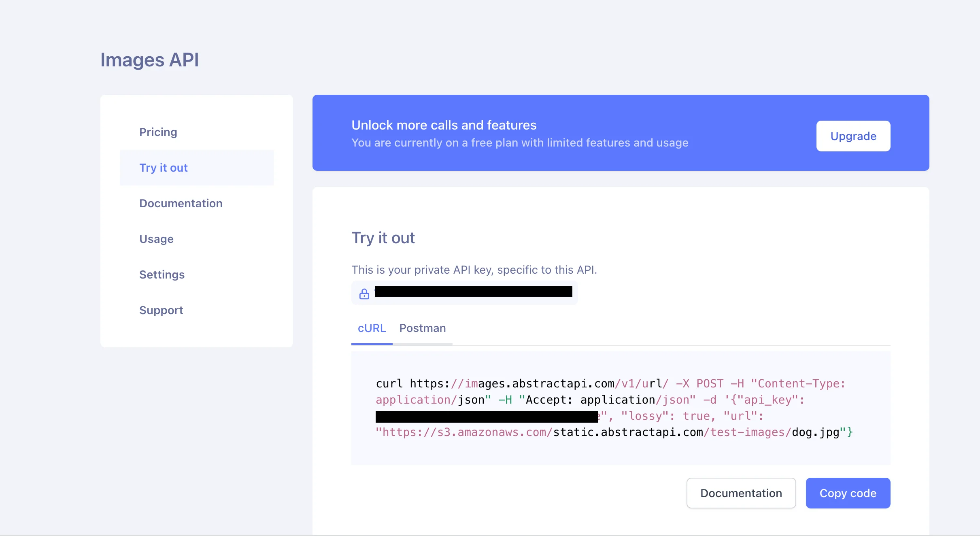Select Try it out in the sidebar
Image resolution: width=980 pixels, height=536 pixels.
tap(163, 168)
